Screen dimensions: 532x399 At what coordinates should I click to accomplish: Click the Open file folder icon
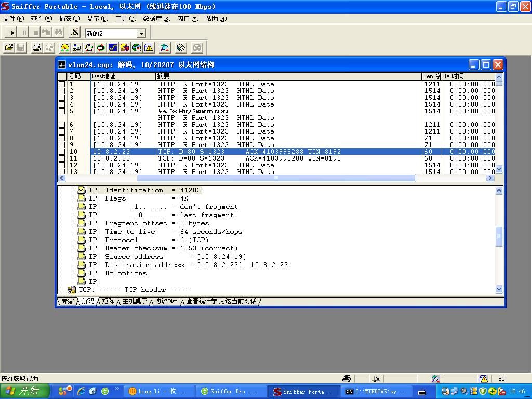point(9,48)
